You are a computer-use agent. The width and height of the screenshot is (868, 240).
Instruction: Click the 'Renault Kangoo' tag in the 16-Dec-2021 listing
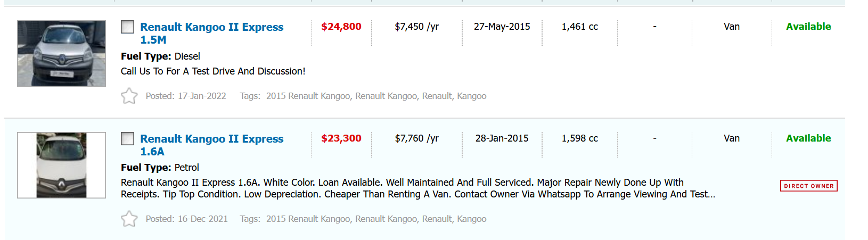pos(386,219)
